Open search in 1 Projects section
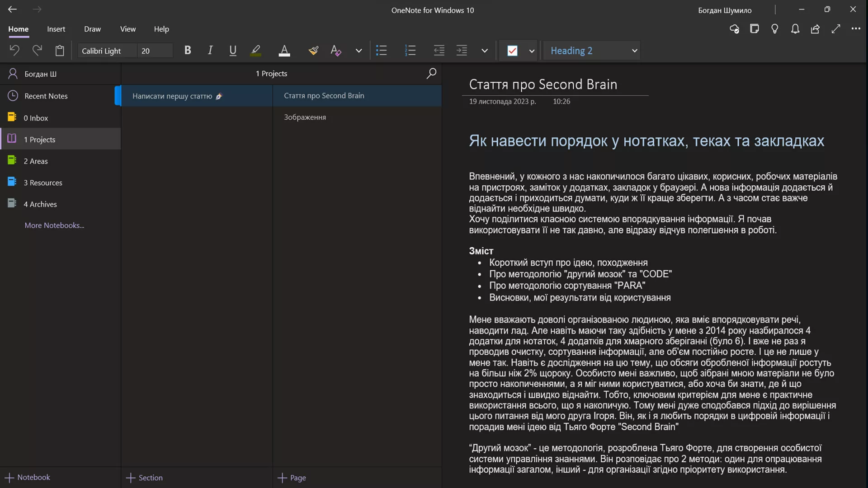 click(x=431, y=73)
